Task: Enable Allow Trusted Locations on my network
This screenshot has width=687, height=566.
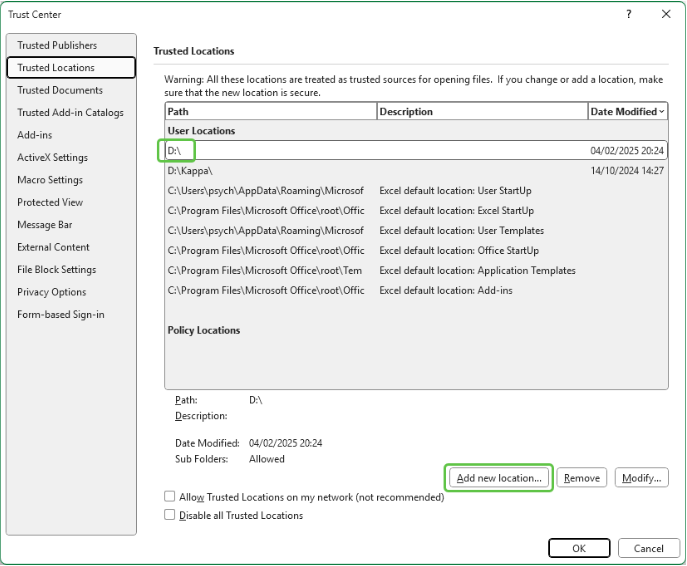Action: click(169, 497)
